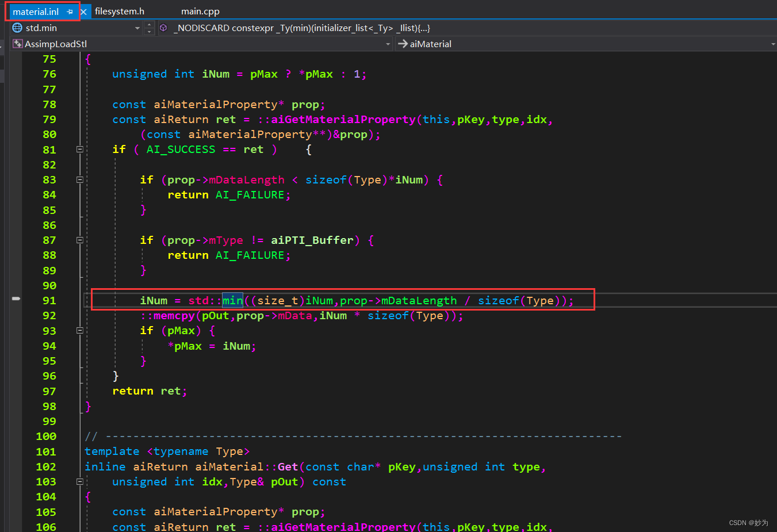Click line number 75

(49, 59)
